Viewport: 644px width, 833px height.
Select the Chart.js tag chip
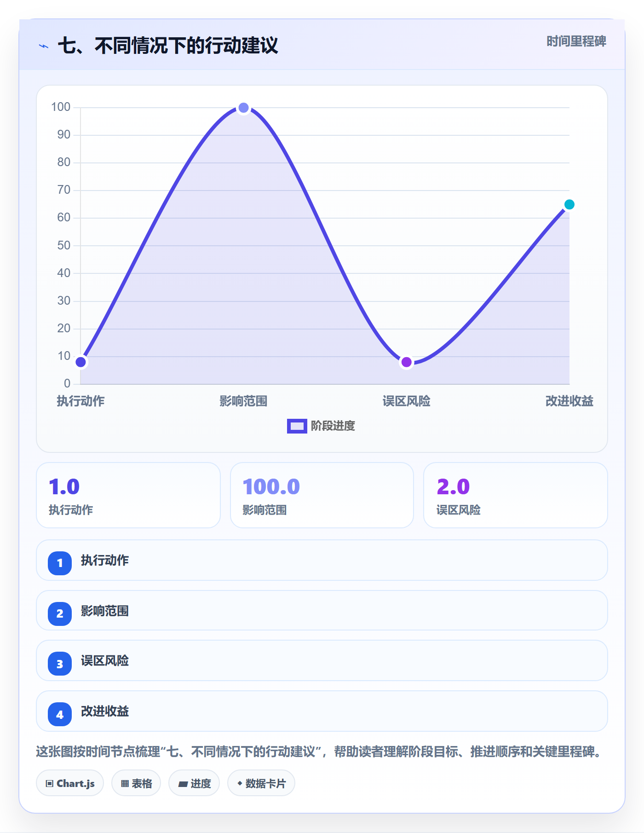click(70, 783)
